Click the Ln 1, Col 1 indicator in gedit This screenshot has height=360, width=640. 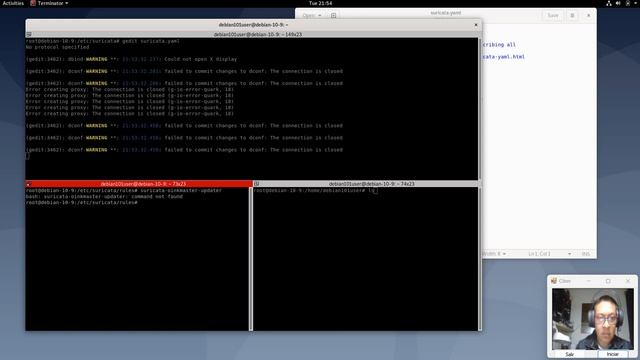click(x=539, y=254)
